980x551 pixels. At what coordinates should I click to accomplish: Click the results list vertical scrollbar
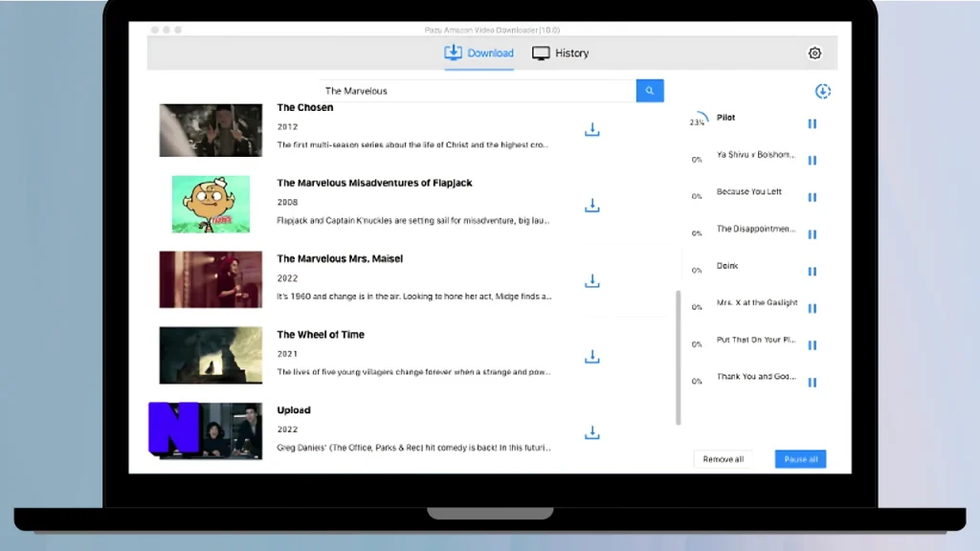tap(679, 358)
